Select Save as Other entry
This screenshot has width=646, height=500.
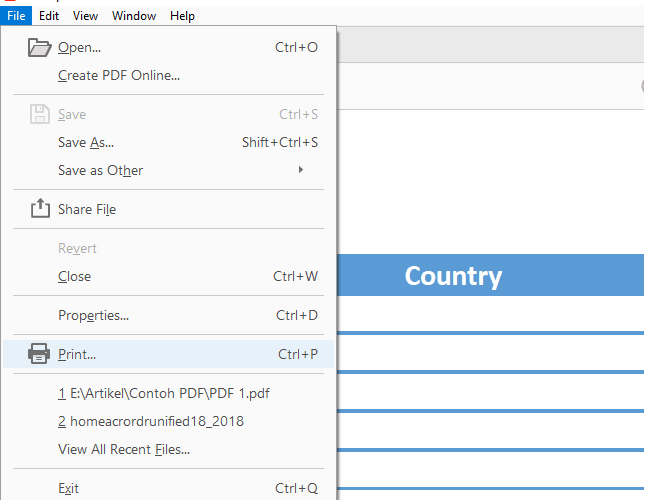pyautogui.click(x=168, y=170)
